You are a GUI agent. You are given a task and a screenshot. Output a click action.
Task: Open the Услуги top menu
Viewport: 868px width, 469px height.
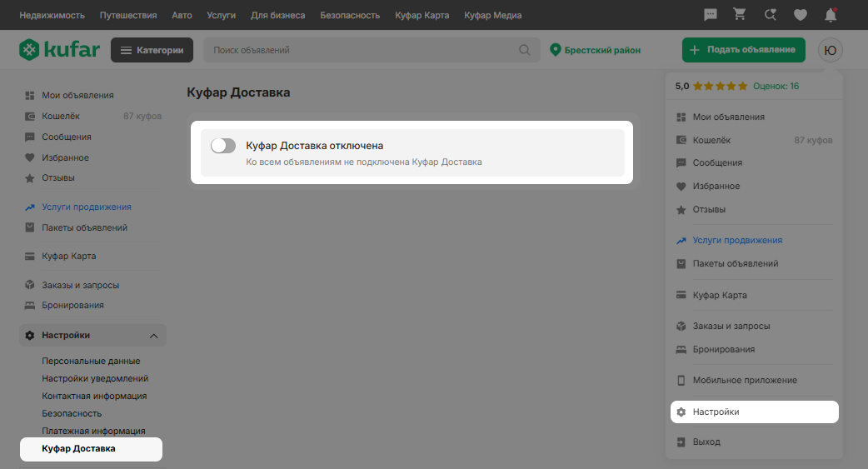pyautogui.click(x=222, y=16)
